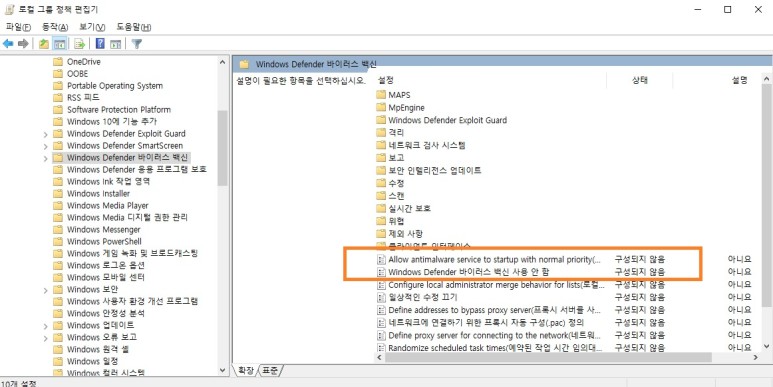Open the 도움말(H) menu
773x387 pixels.
(x=134, y=27)
